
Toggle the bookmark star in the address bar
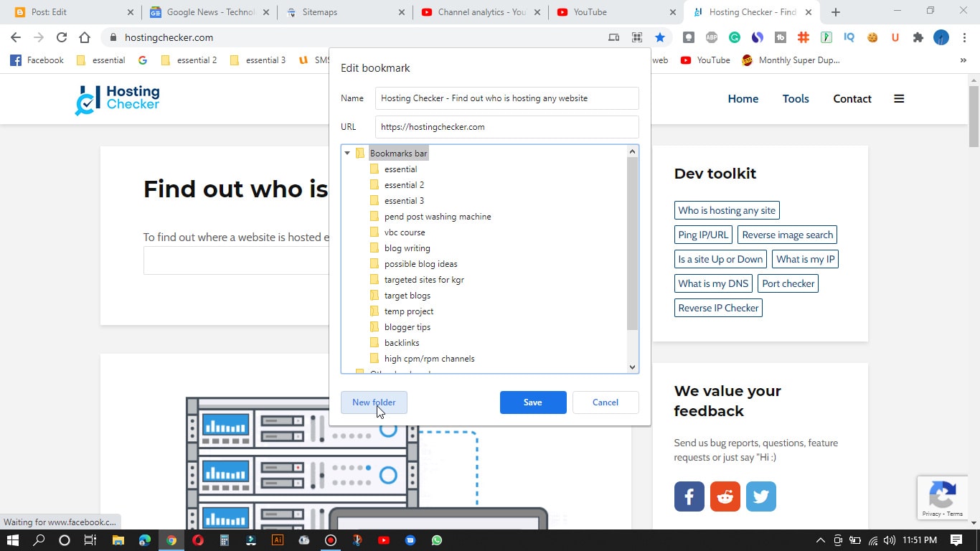click(660, 37)
